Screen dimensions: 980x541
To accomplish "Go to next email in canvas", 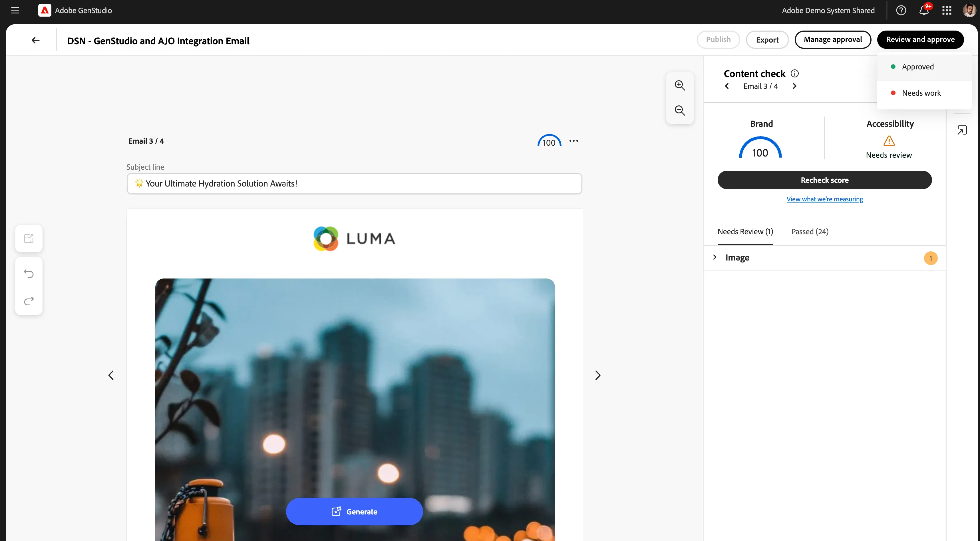I will point(598,375).
